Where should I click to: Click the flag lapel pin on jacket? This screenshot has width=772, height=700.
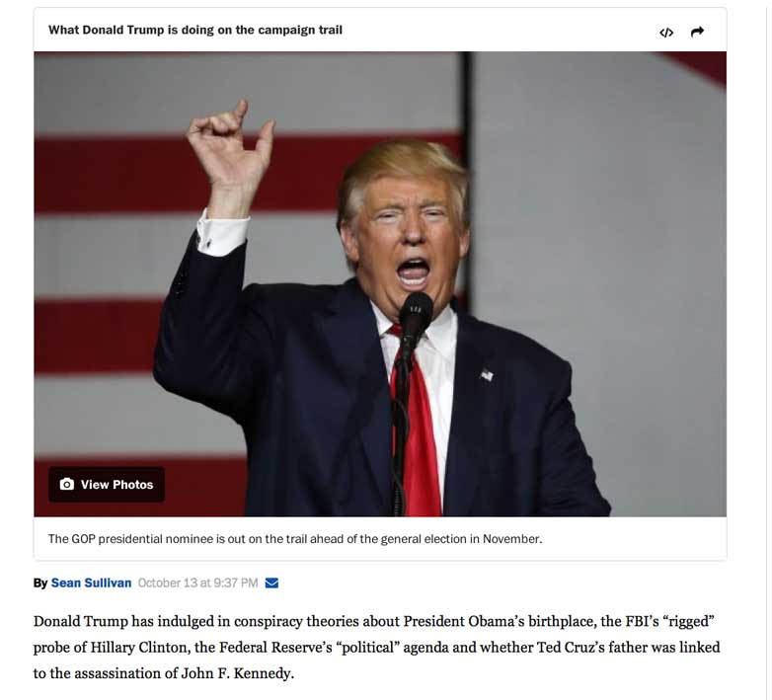487,375
